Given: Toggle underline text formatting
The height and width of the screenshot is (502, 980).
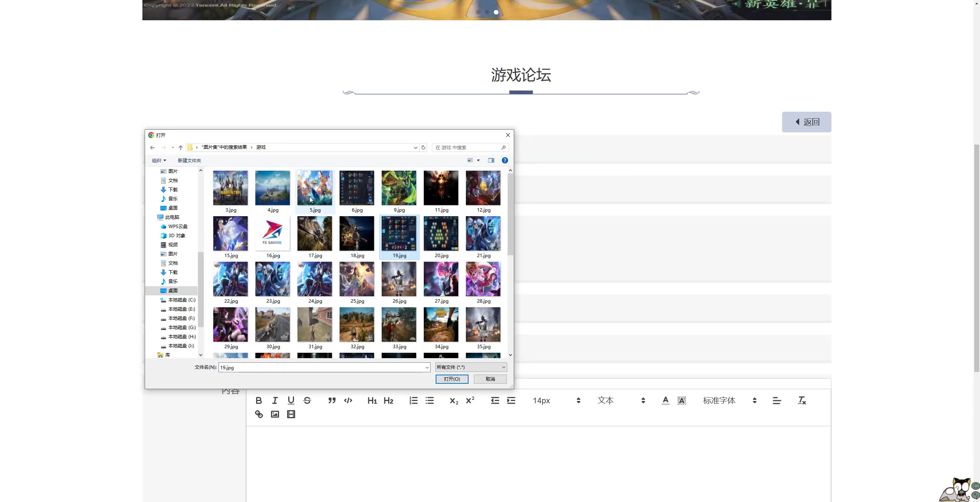Looking at the screenshot, I should (x=291, y=400).
